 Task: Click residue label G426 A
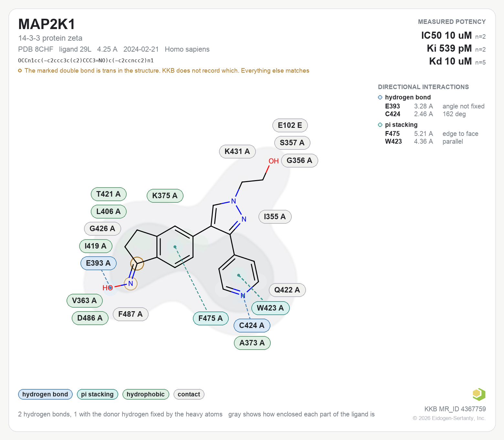pyautogui.click(x=102, y=229)
